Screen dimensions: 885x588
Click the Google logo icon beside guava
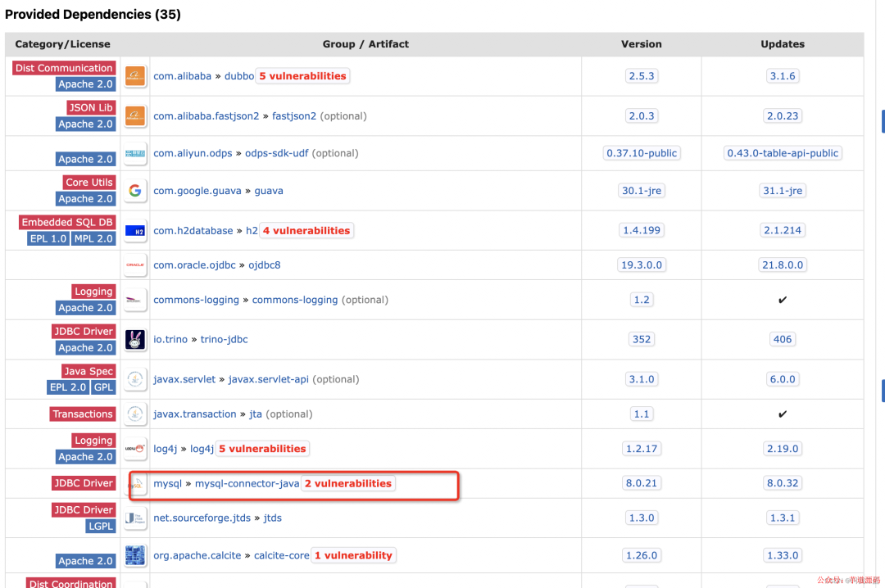(135, 191)
